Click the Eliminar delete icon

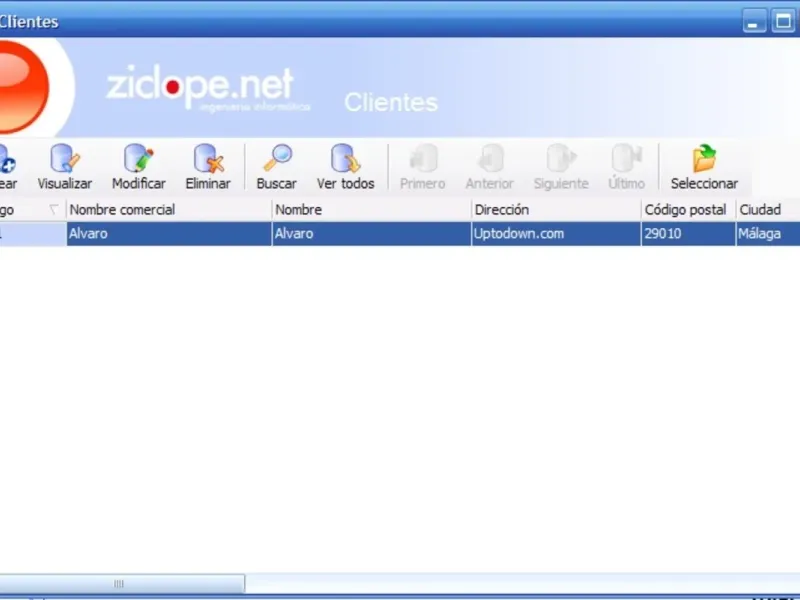(x=208, y=159)
